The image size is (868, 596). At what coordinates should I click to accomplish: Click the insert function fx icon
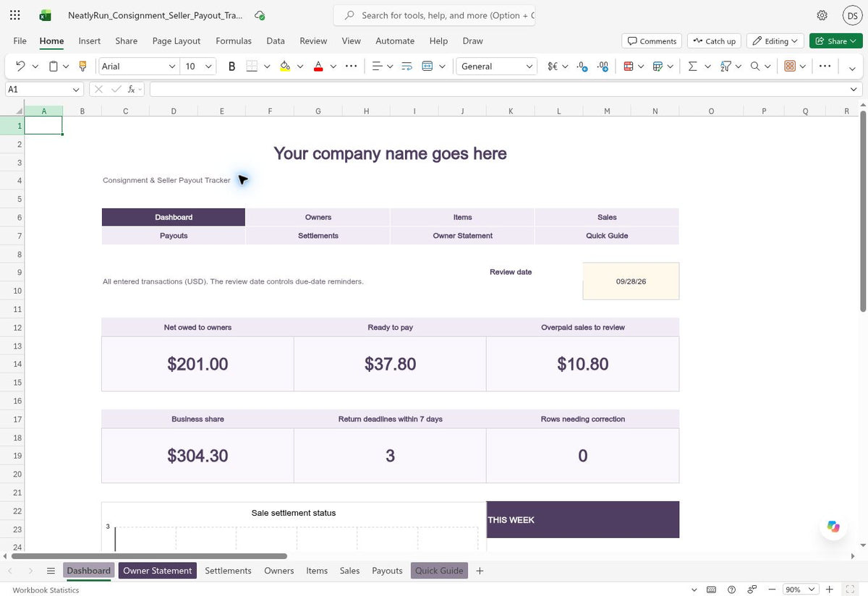pos(131,89)
